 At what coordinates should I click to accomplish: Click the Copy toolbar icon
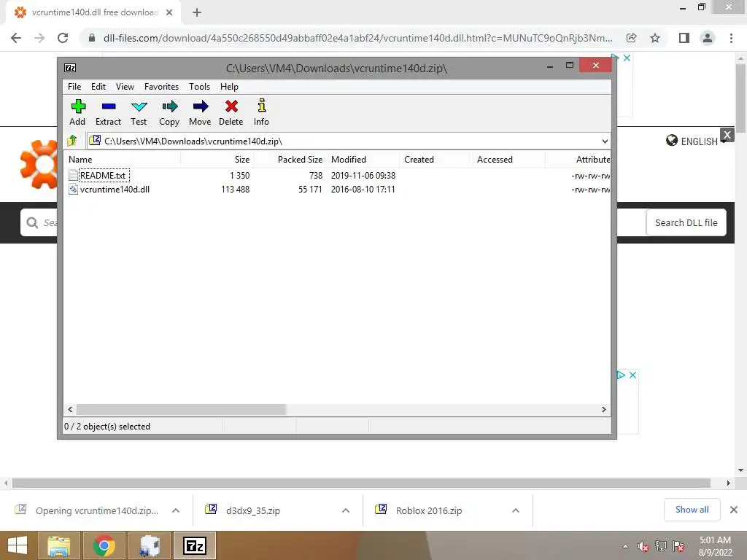(169, 106)
